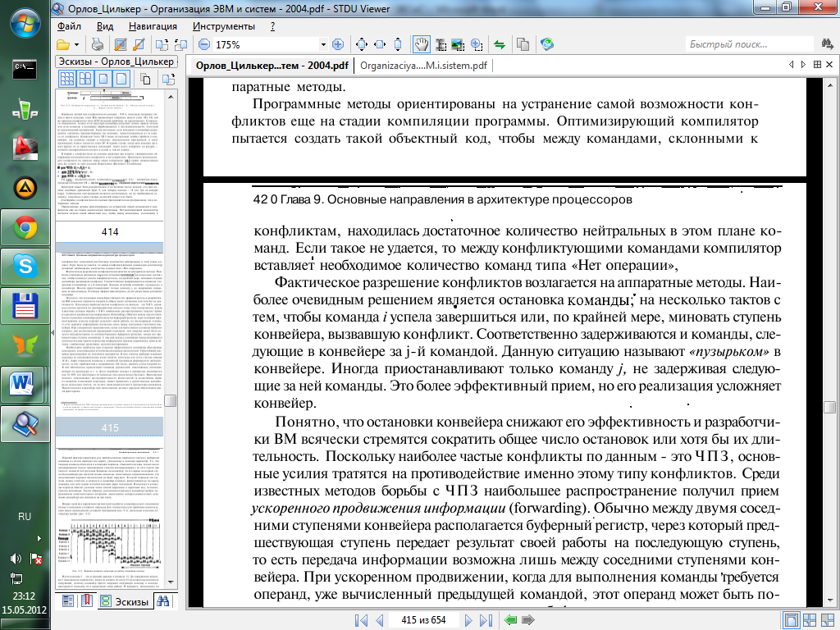840x630 pixels.
Task: Set smallest thumbnail size in Эскизы panel
Action: pos(67,80)
